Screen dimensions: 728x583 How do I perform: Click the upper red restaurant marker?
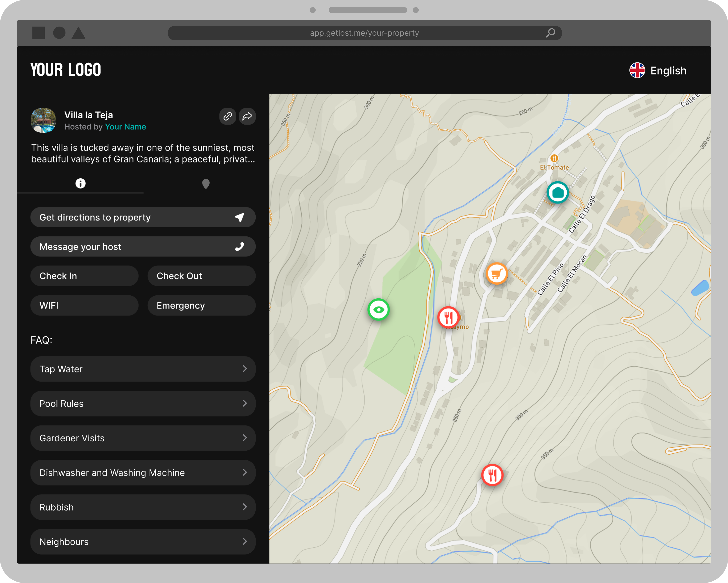tap(448, 317)
